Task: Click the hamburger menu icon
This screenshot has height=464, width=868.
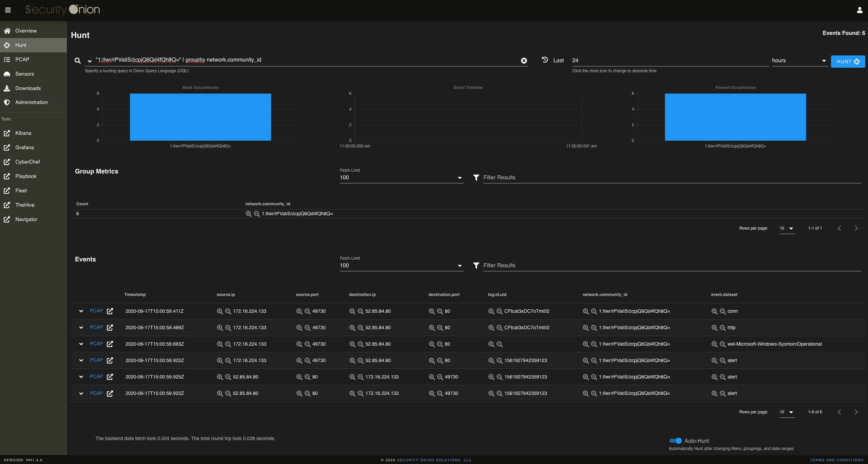Action: tap(8, 10)
